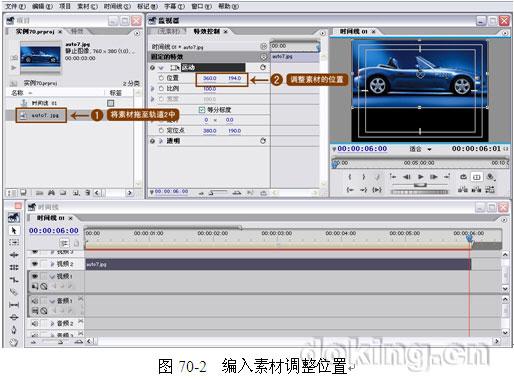
Task: Click the Set Out Point brace button
Action: click(x=364, y=177)
